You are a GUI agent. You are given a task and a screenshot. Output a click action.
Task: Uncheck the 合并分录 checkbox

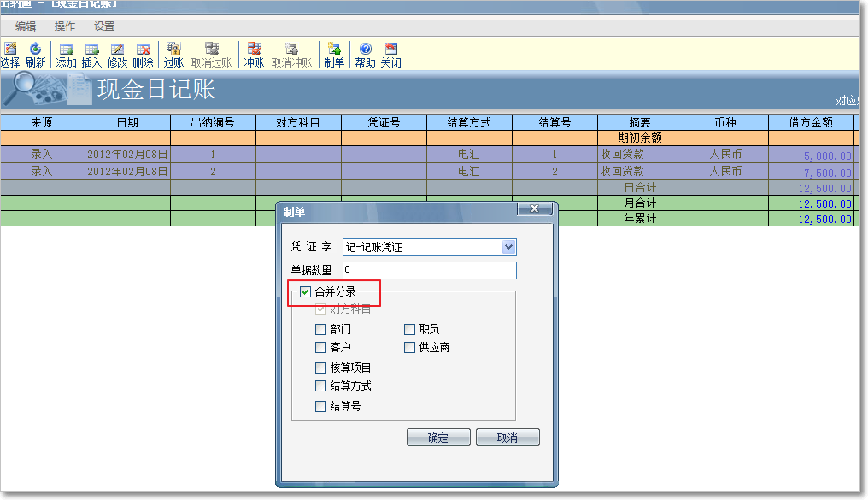coord(305,292)
